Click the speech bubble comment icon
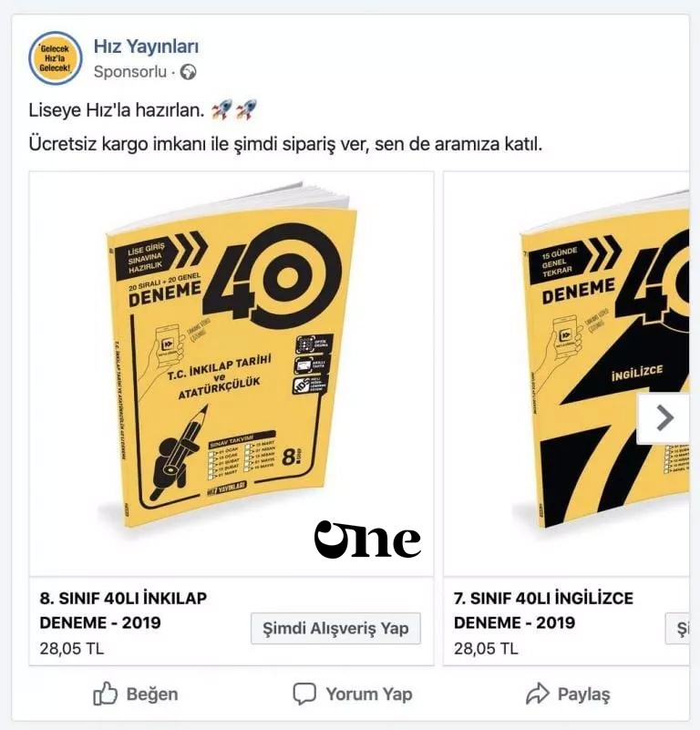This screenshot has width=700, height=730. pos(304,694)
